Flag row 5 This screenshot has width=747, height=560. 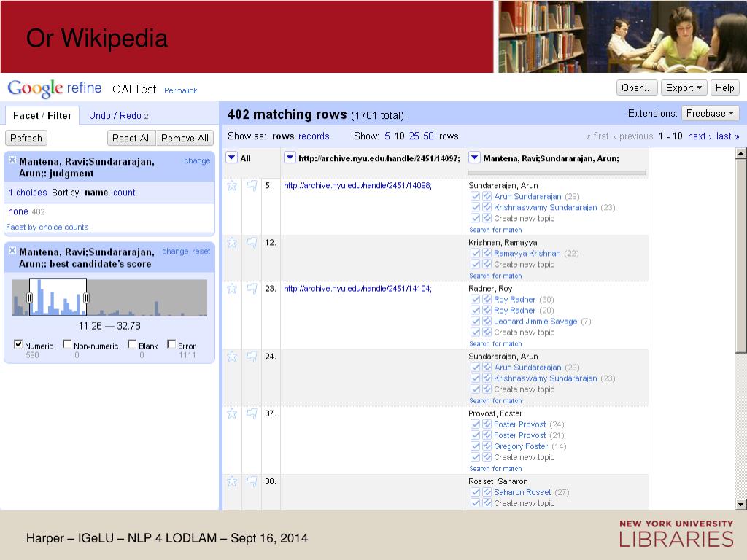click(252, 186)
